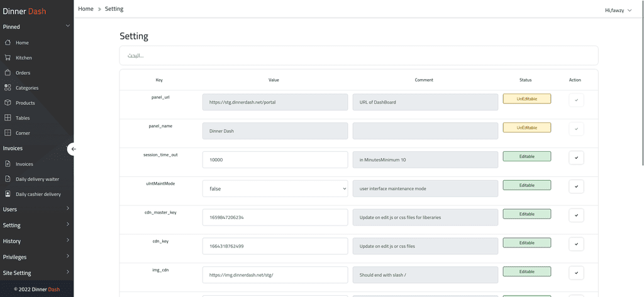Open Kitchen from the sidebar
This screenshot has height=297, width=644.
(x=24, y=58)
